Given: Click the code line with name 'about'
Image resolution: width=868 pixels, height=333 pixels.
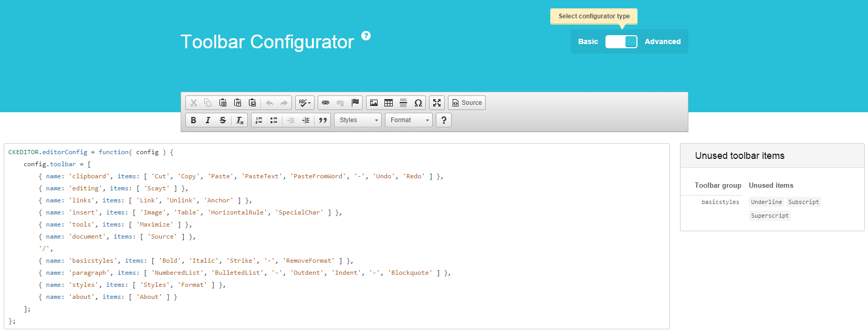Looking at the screenshot, I should pyautogui.click(x=108, y=297).
